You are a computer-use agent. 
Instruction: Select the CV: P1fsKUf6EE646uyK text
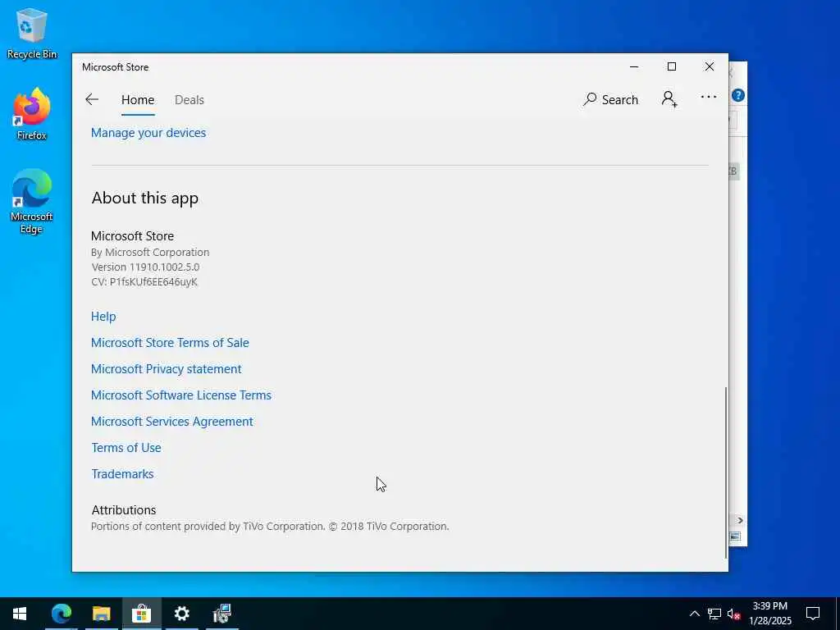144,282
